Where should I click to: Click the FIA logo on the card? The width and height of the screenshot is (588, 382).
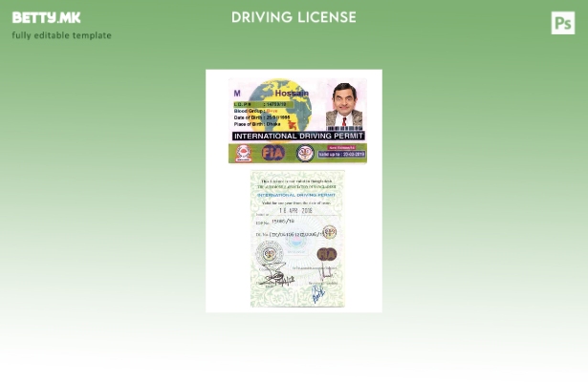pos(273,153)
